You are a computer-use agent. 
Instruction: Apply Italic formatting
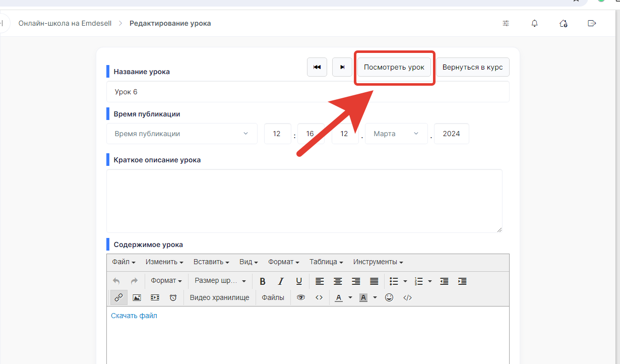pos(281,281)
